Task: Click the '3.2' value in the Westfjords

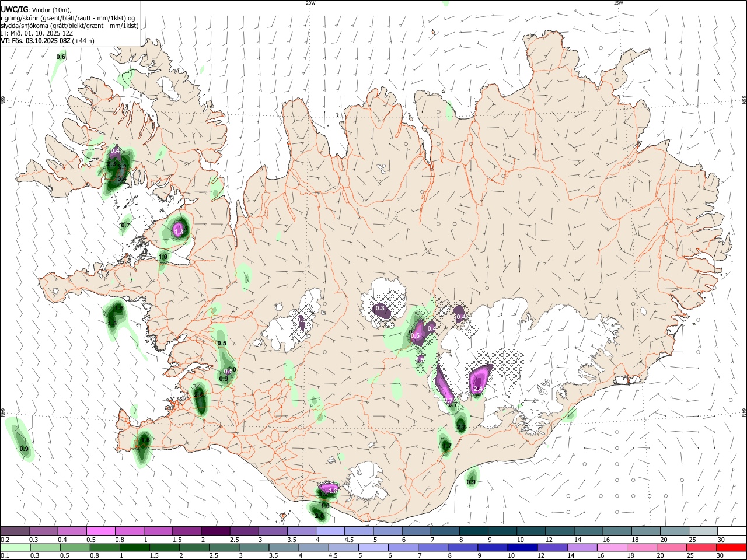Action: pyautogui.click(x=122, y=167)
